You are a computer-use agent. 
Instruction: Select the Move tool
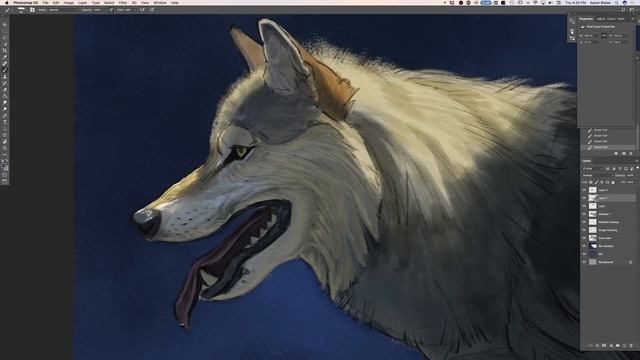[x=5, y=24]
